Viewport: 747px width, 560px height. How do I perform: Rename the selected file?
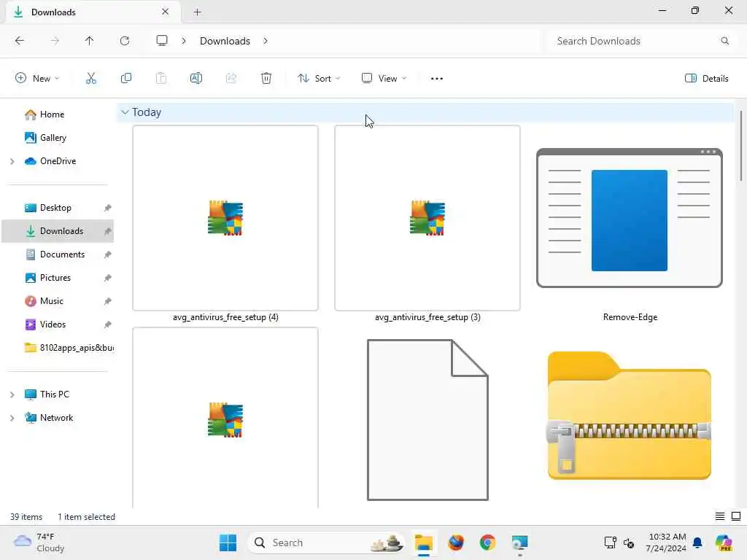(196, 78)
